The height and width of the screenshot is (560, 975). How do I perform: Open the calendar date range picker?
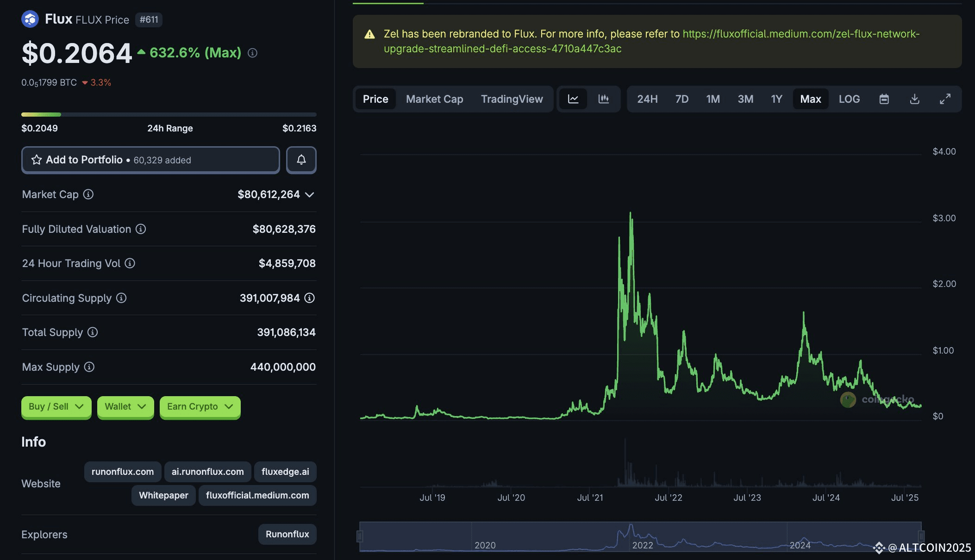[884, 99]
